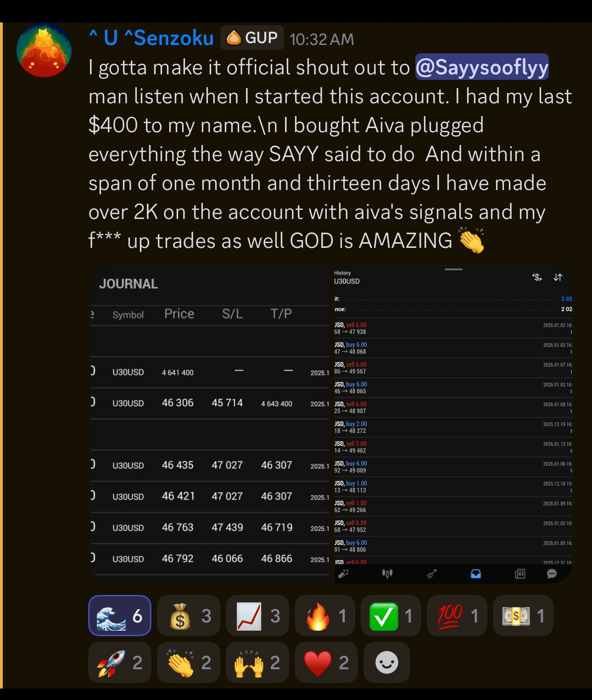This screenshot has height=700, width=592.
Task: Click the rocket emoji reaction
Action: tap(120, 662)
